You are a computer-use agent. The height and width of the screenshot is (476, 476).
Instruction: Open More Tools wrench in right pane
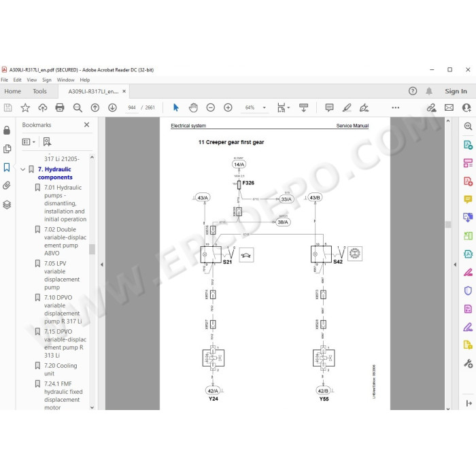point(468,363)
